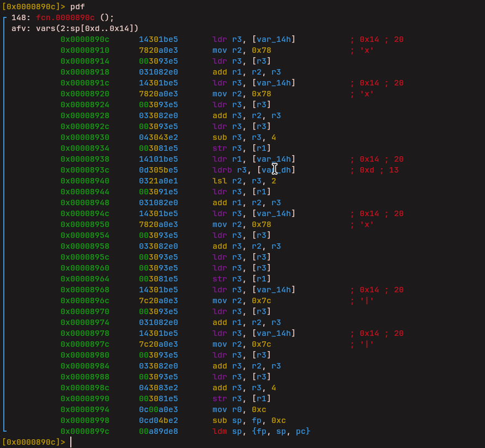485x448 pixels.
Task: Click the empty command prompt at the bottom
Action: (71, 442)
